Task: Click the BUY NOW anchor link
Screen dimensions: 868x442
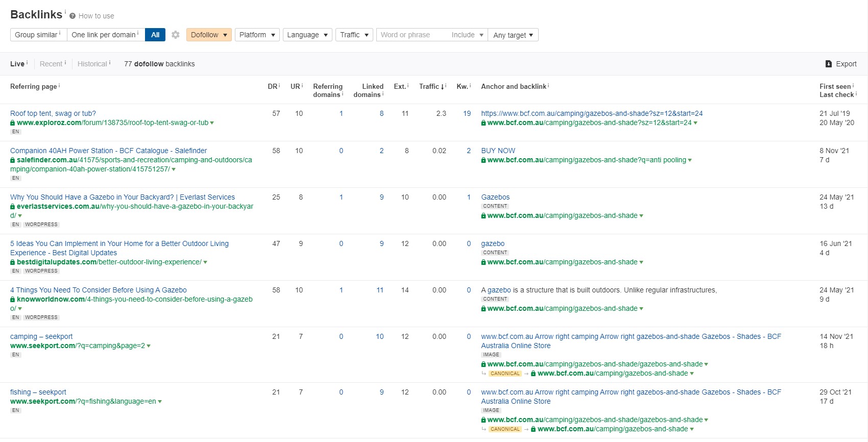Action: 498,151
